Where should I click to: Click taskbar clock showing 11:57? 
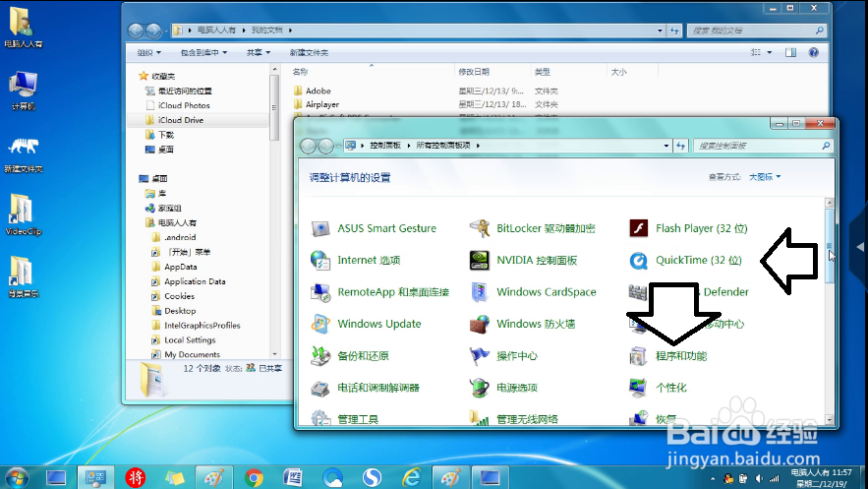point(822,478)
